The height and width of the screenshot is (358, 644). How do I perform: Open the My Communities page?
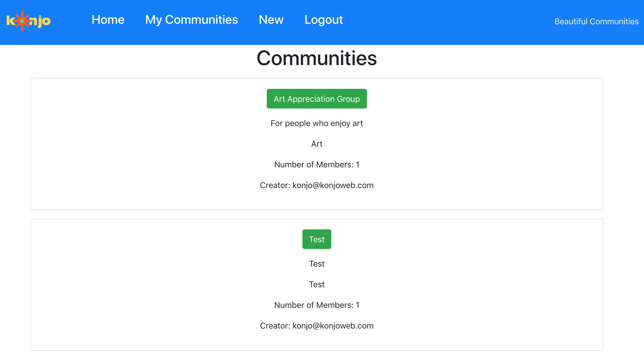(x=192, y=20)
